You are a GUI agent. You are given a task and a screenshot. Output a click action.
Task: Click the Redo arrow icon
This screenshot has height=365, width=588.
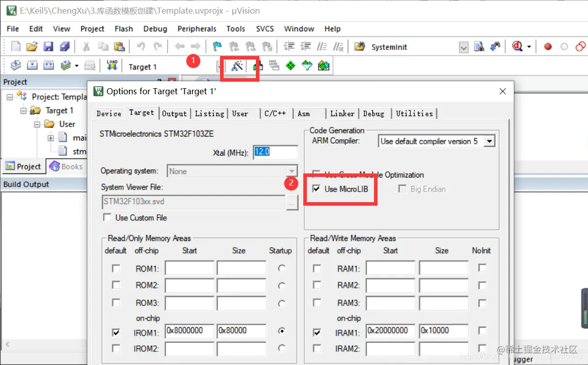pos(158,46)
